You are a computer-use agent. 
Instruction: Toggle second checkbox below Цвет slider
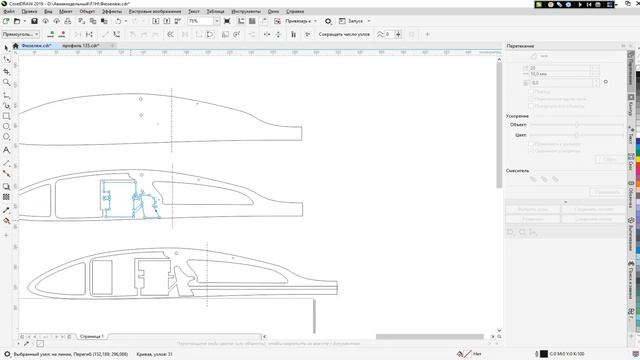pyautogui.click(x=531, y=151)
